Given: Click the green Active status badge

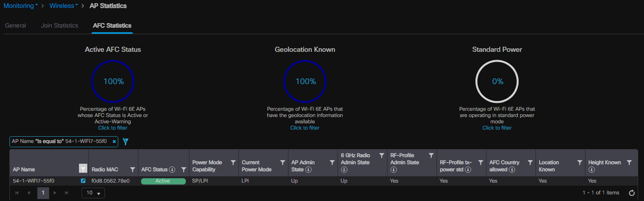Looking at the screenshot, I should click(163, 181).
